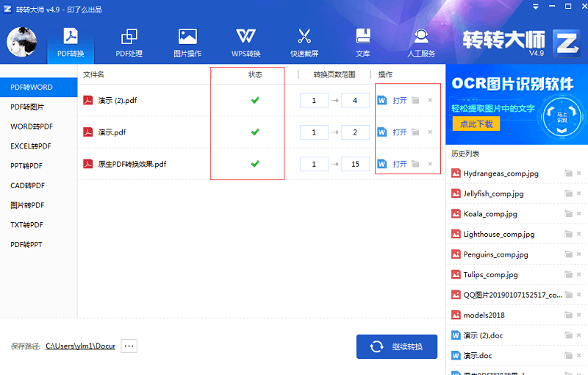Click the circular 马上识别 OCR icon
Image resolution: width=588 pixels, height=375 pixels.
[x=562, y=116]
